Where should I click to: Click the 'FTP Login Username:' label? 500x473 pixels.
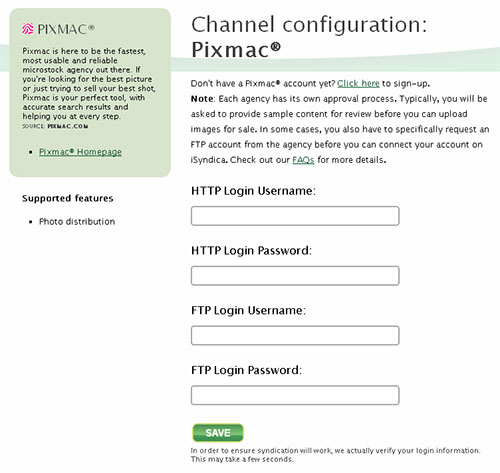[248, 310]
